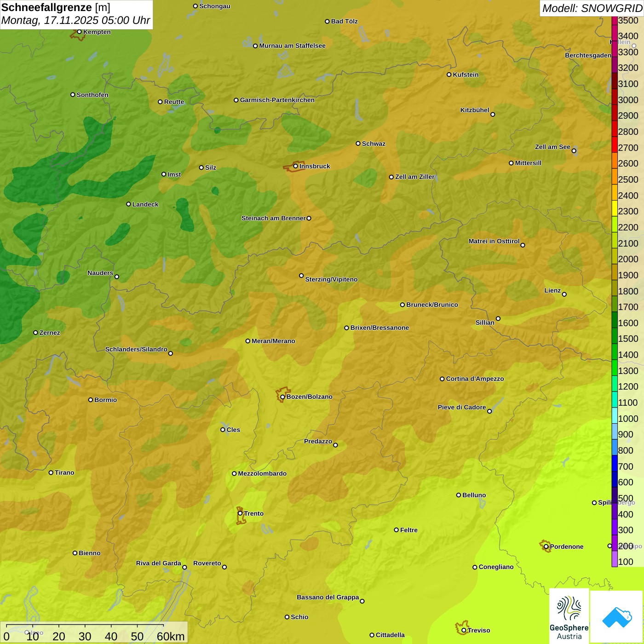Viewport: 644px width, 644px height.
Task: Click the Zell am Ziller label
Action: coord(415,177)
